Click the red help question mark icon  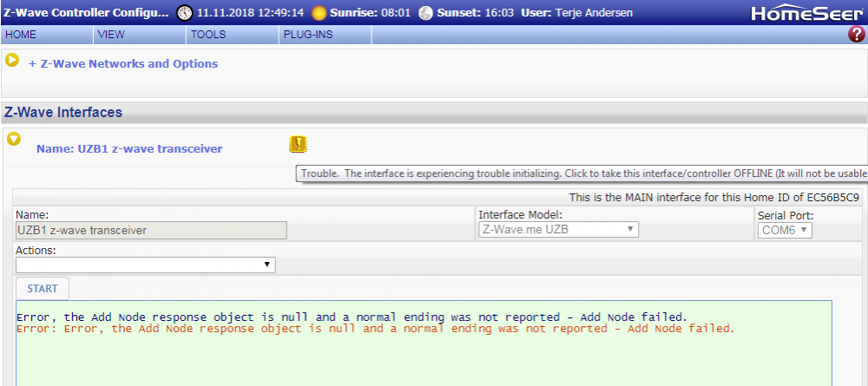856,35
